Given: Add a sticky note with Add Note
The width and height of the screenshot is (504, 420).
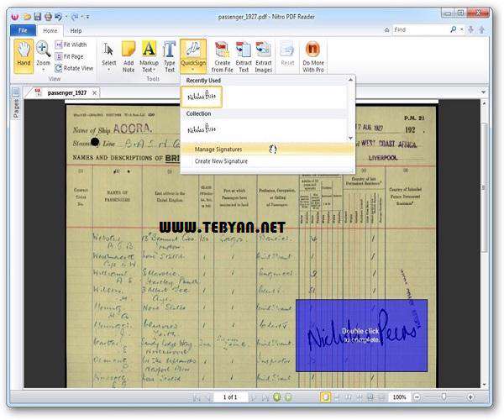Looking at the screenshot, I should tap(129, 56).
